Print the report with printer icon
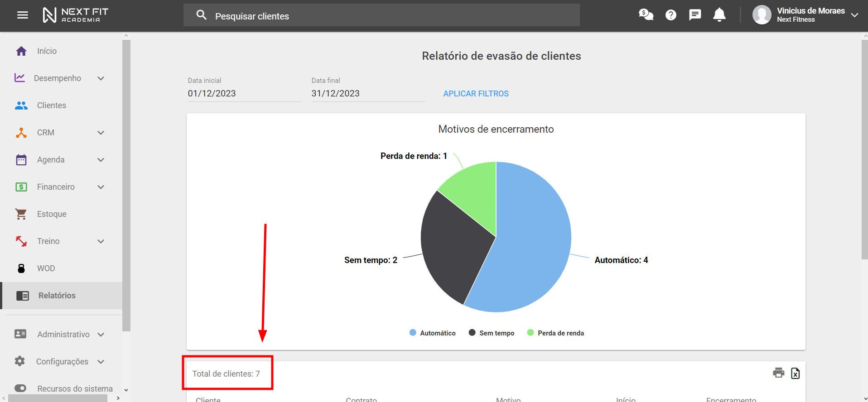 pos(779,373)
